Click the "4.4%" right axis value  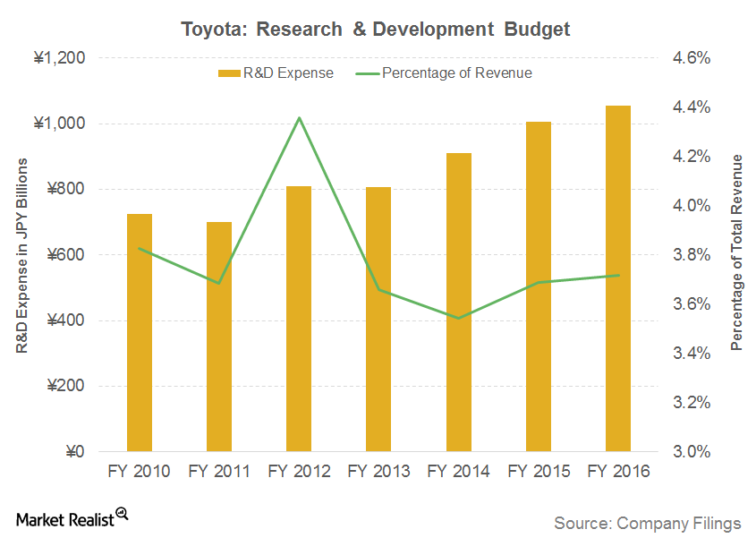pos(692,107)
